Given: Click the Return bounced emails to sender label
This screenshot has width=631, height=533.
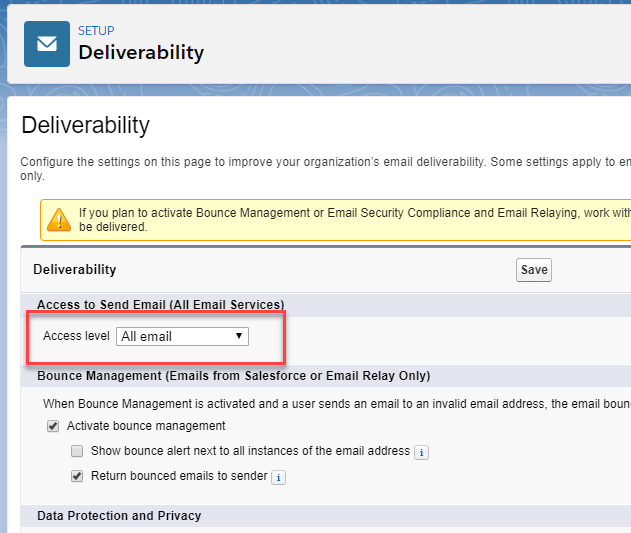Looking at the screenshot, I should [179, 476].
